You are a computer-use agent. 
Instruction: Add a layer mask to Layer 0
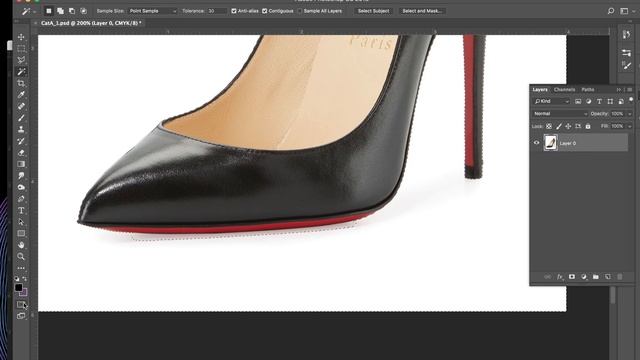coord(571,277)
